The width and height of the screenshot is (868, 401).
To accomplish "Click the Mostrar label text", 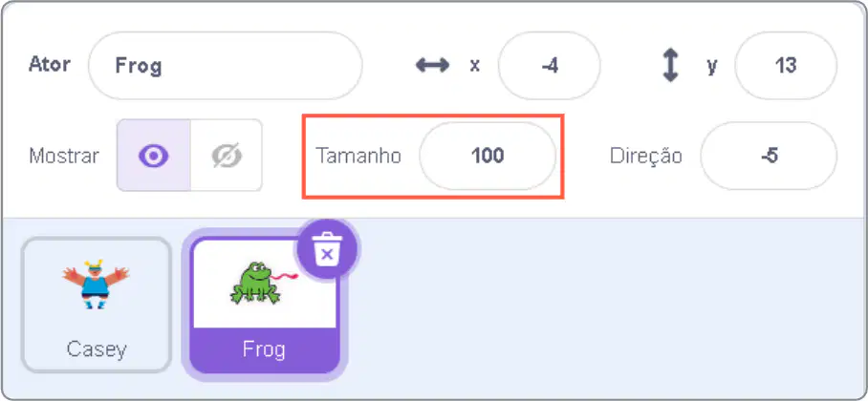I will point(64,156).
